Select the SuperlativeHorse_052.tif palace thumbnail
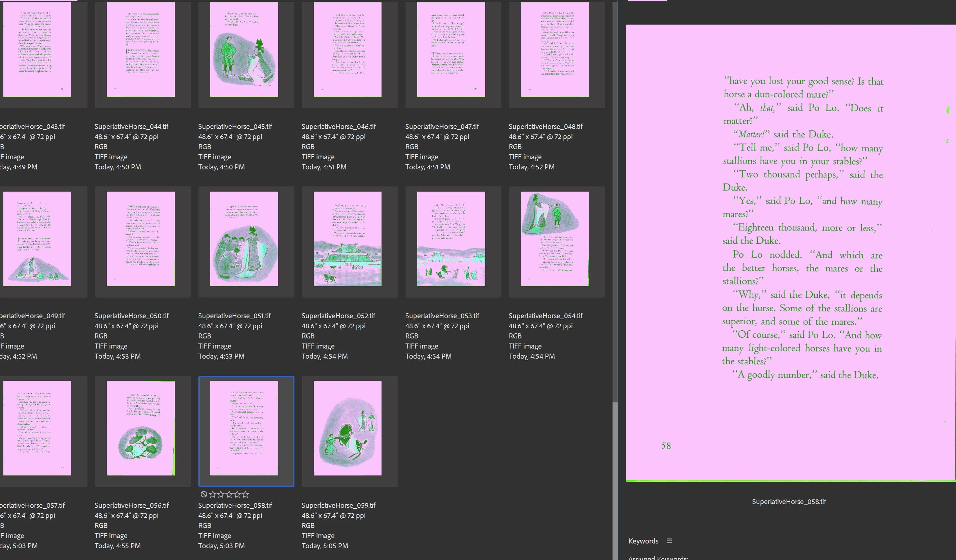Viewport: 956px width, 560px height. point(348,239)
